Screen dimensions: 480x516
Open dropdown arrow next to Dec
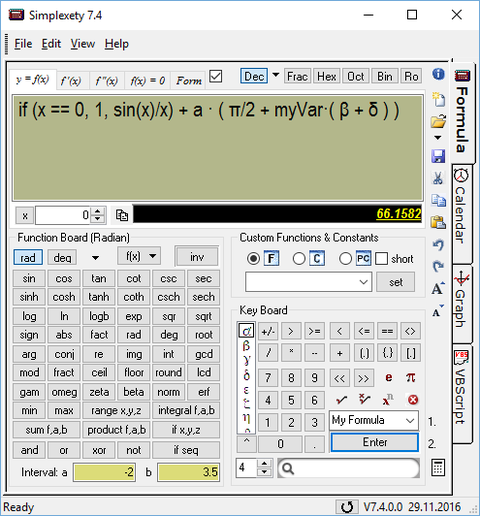(x=276, y=75)
